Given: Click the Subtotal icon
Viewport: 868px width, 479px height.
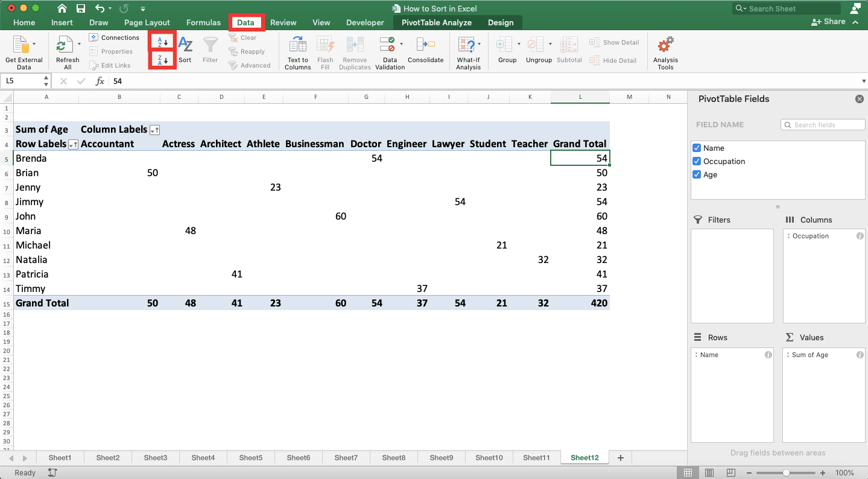Looking at the screenshot, I should [569, 45].
